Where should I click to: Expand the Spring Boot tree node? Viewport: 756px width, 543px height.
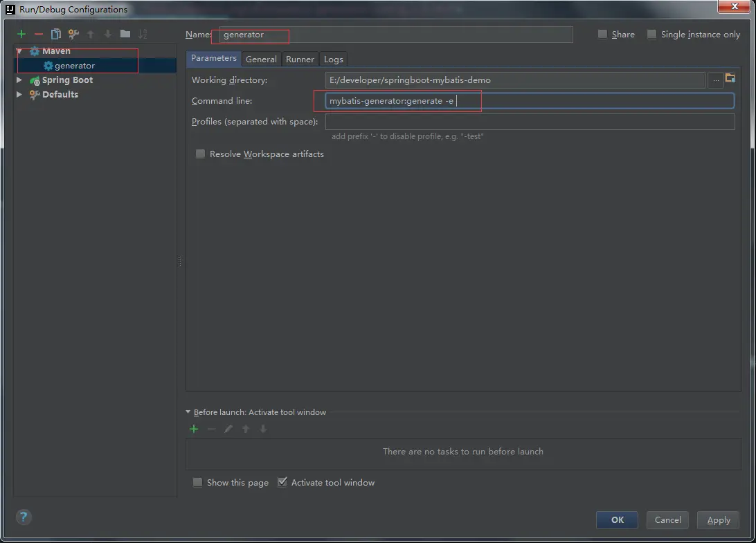(x=19, y=80)
